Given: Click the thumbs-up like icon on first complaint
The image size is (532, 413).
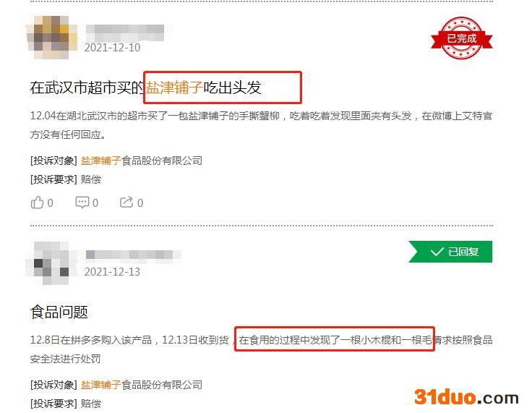Looking at the screenshot, I should 37,203.
